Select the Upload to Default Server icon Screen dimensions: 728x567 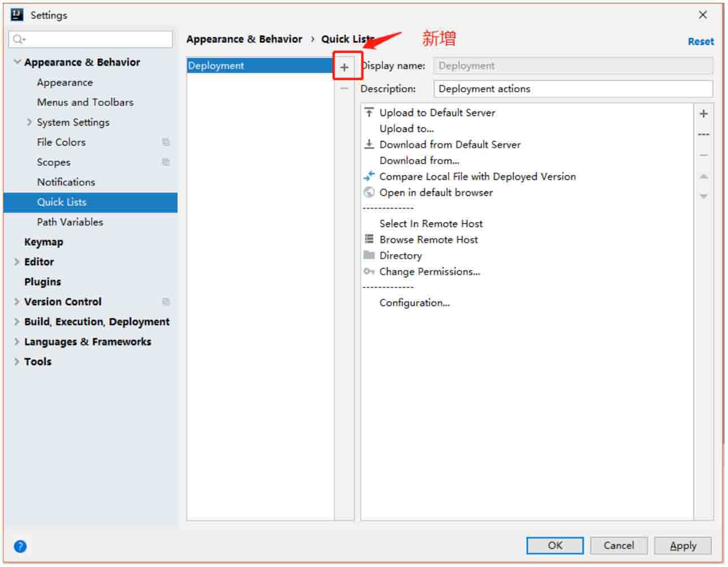click(x=369, y=113)
